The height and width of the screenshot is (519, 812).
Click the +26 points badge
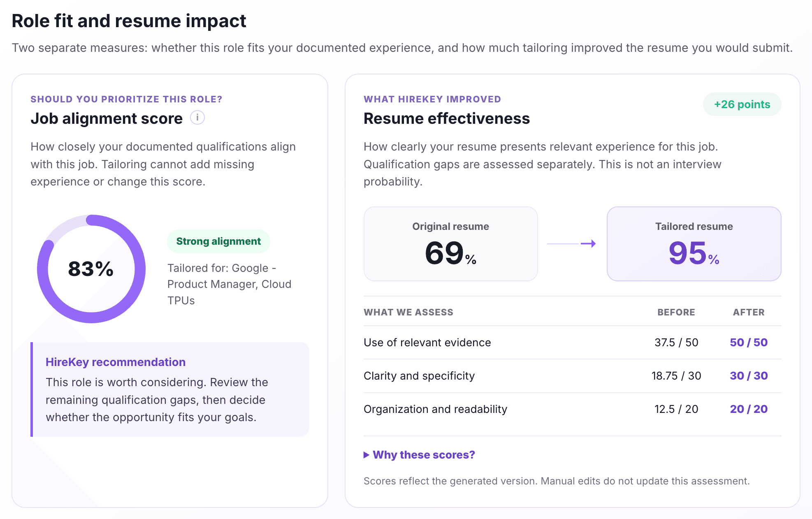742,104
